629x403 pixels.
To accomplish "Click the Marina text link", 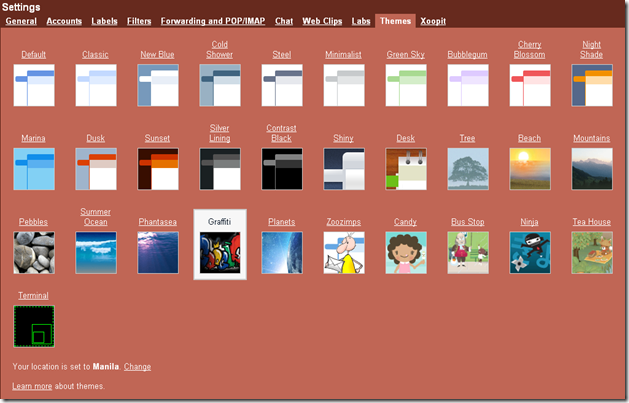I will (x=33, y=138).
